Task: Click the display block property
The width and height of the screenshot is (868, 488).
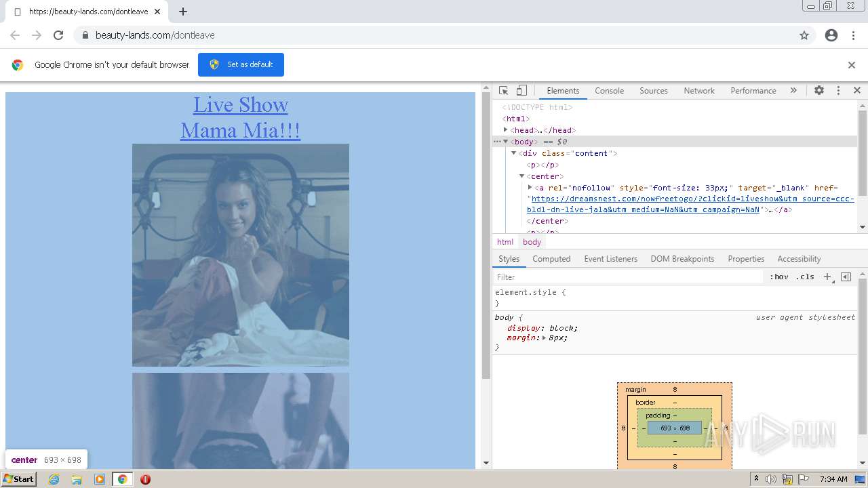Action: pyautogui.click(x=542, y=328)
